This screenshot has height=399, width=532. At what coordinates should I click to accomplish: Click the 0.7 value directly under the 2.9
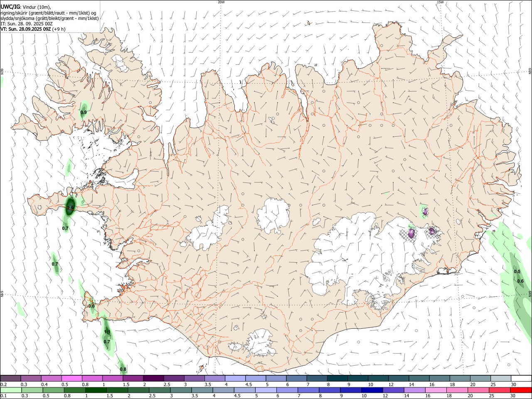point(65,229)
